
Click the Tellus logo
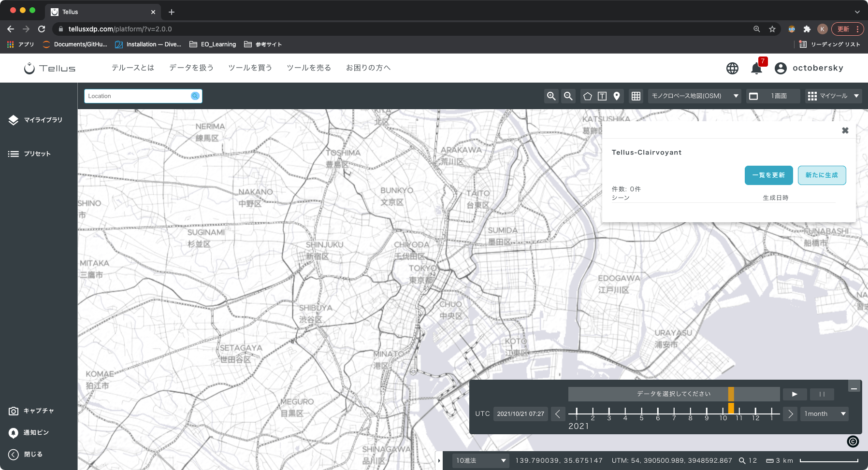coord(50,68)
